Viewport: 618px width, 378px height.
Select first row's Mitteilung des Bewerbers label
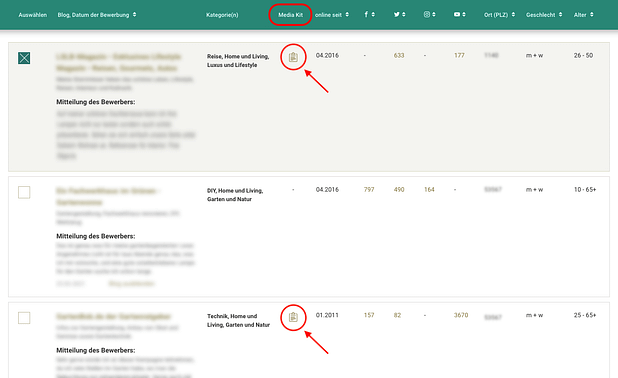(x=96, y=102)
